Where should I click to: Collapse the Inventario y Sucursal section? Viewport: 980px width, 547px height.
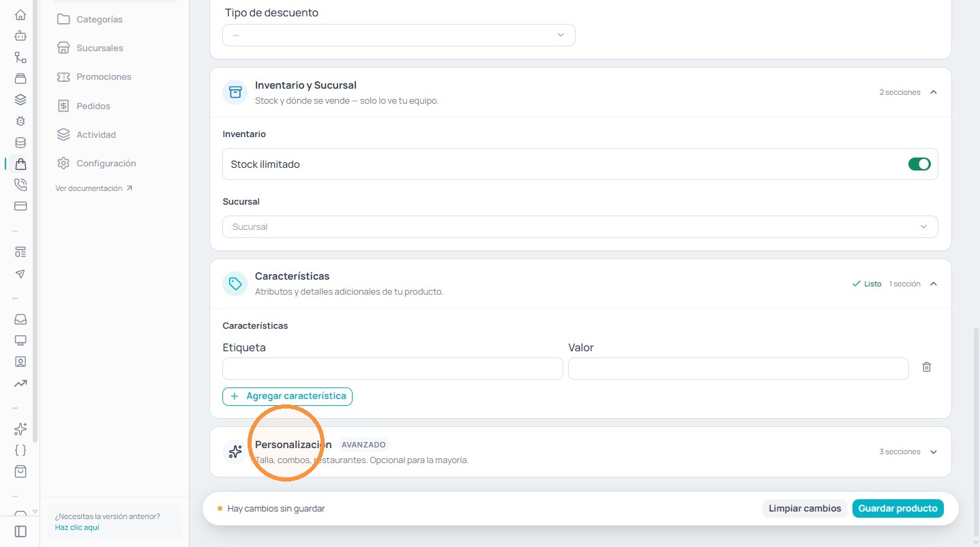934,92
